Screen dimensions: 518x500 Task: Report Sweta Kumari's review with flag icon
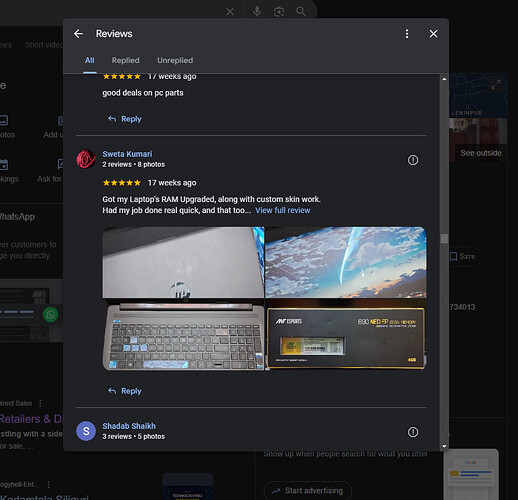[x=413, y=160]
